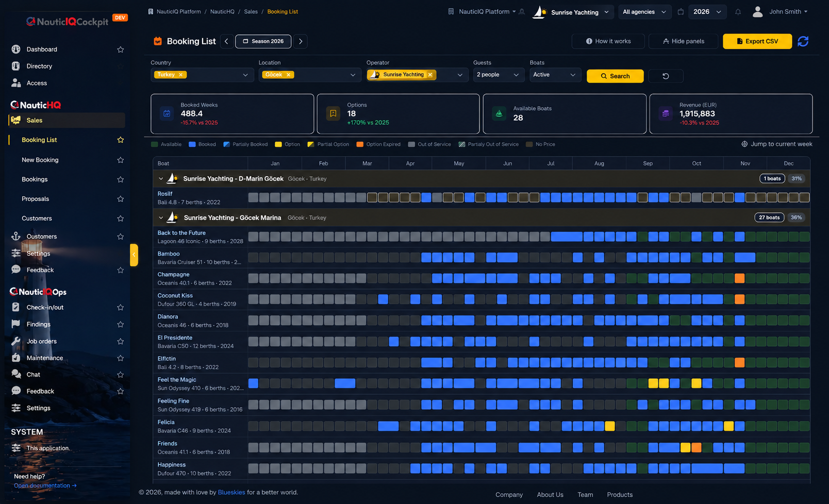Click the orange Option Expired cell for Elfictin
The height and width of the screenshot is (504, 829).
(x=739, y=362)
